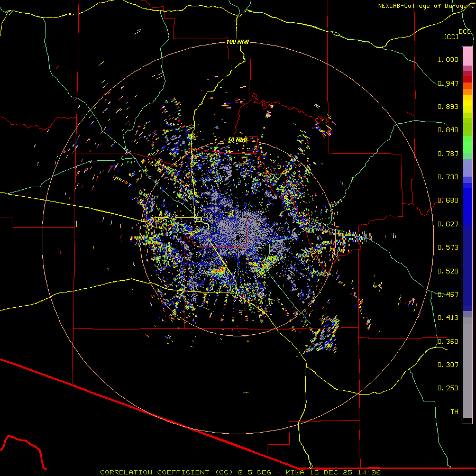Pick the dark navy section of the color bar
This screenshot has width=476, height=476.
(x=467, y=267)
